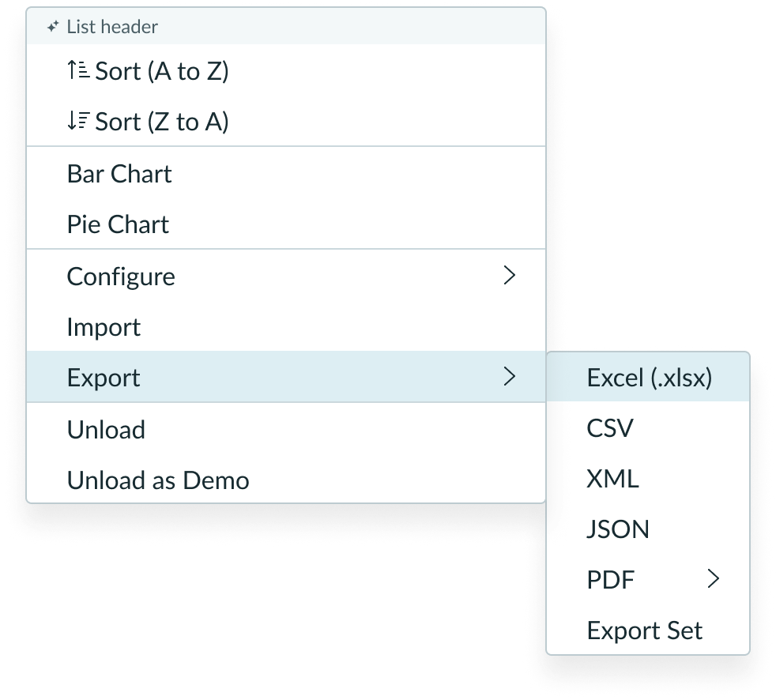Click Unload in the menu
776x700 pixels.
pyautogui.click(x=106, y=429)
